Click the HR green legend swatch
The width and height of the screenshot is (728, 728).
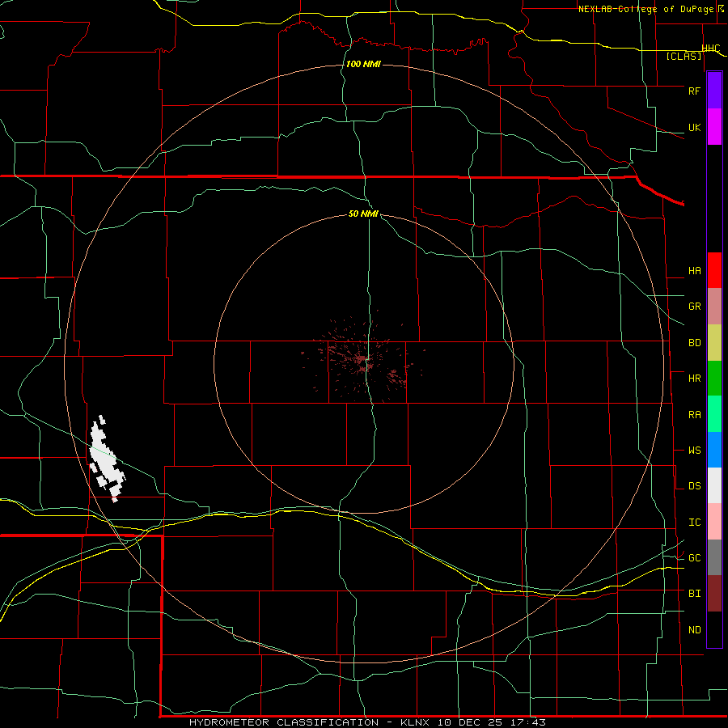coord(714,379)
